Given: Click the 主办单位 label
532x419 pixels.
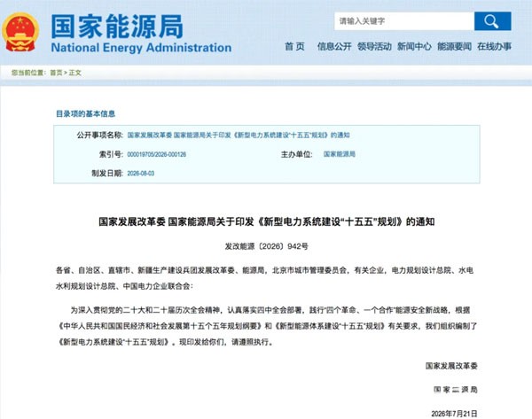Looking at the screenshot, I should [x=296, y=154].
